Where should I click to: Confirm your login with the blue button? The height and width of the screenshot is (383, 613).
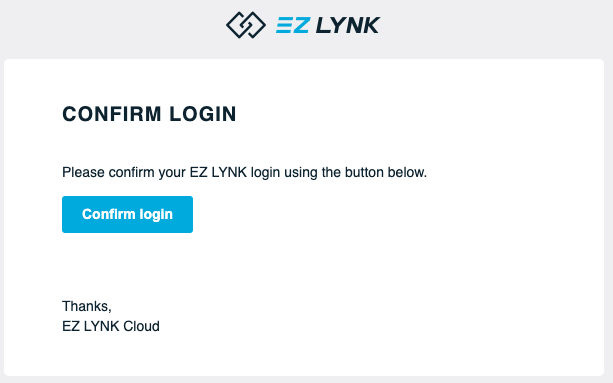tap(127, 215)
